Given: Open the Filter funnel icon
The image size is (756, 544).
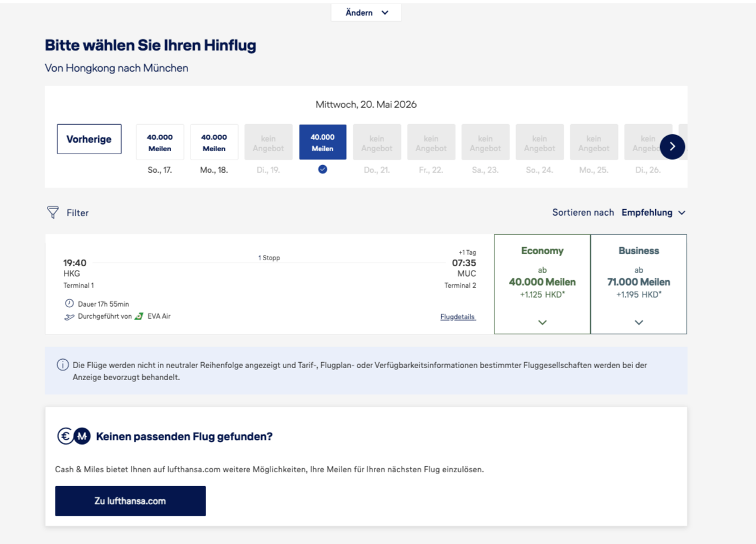Looking at the screenshot, I should pos(53,212).
